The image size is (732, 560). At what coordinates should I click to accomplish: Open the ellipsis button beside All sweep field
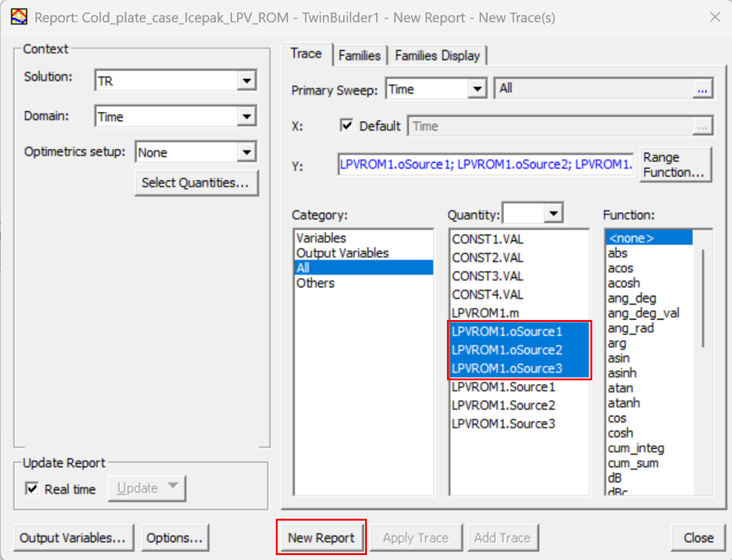click(702, 89)
